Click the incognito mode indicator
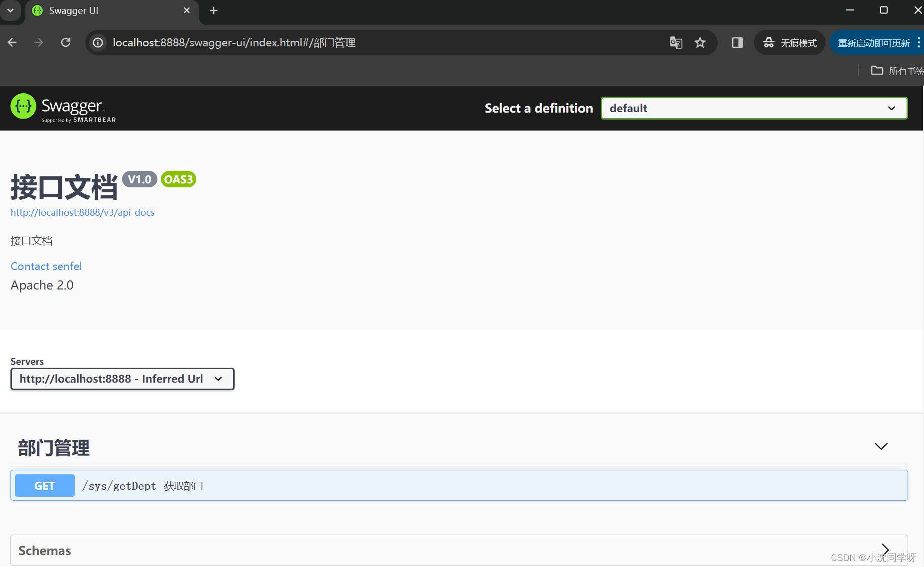 [x=790, y=42]
